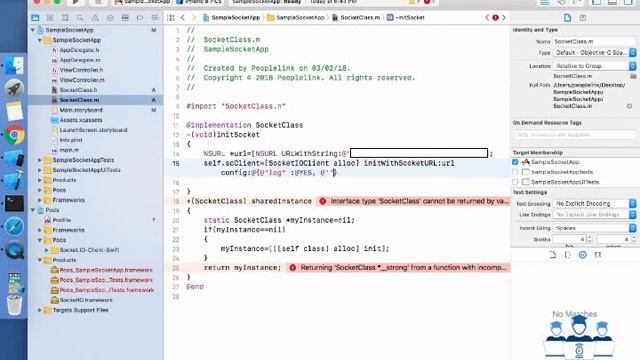Click SampleSocketApp folder breadcrumb
Viewport: 640px width, 360px height.
tap(296, 18)
